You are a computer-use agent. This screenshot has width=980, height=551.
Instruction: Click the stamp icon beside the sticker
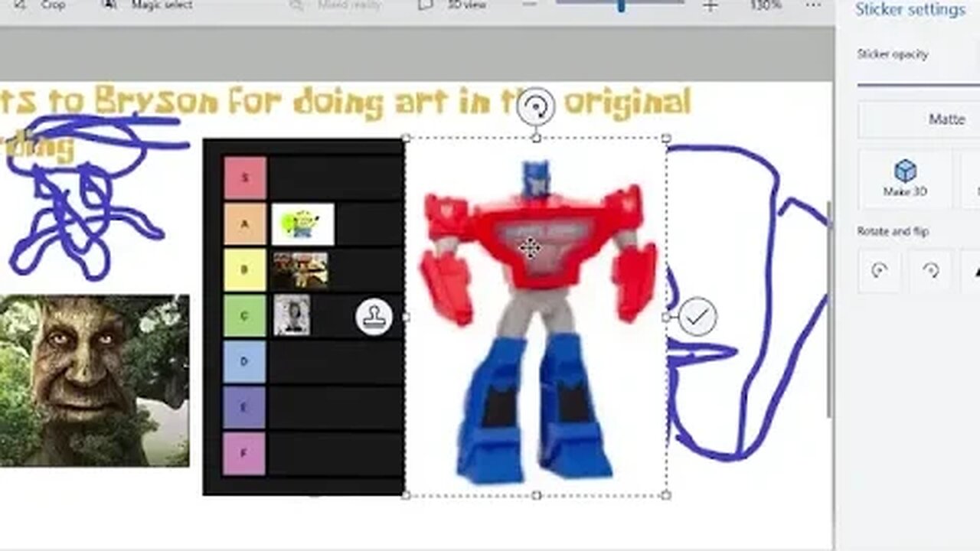pyautogui.click(x=374, y=317)
